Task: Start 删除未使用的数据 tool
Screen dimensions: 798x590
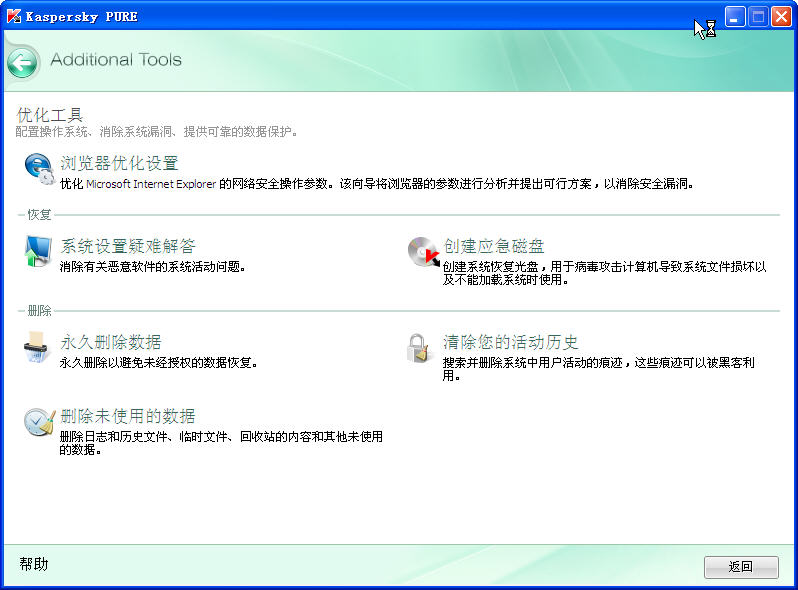Action: click(127, 416)
